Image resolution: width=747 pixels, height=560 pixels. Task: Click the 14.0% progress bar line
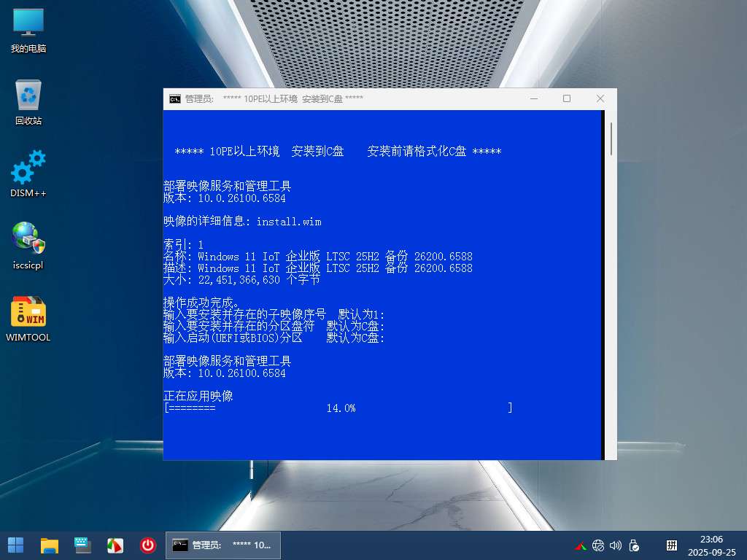[338, 408]
